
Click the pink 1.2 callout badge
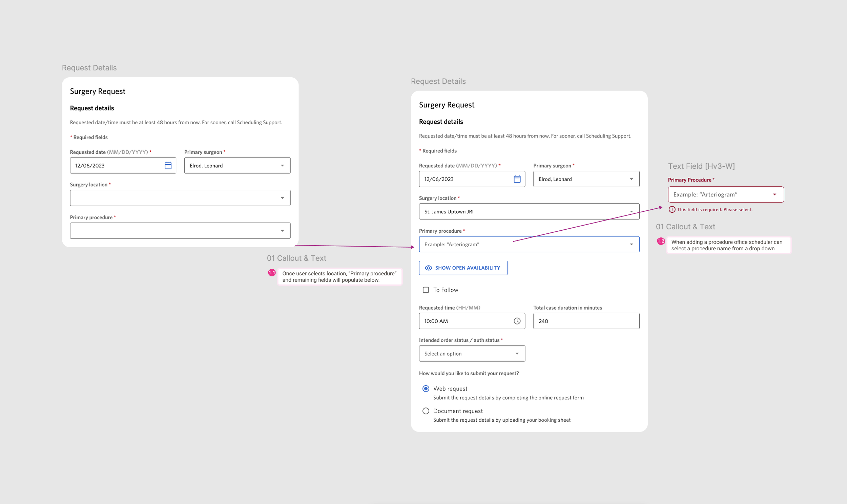point(661,241)
